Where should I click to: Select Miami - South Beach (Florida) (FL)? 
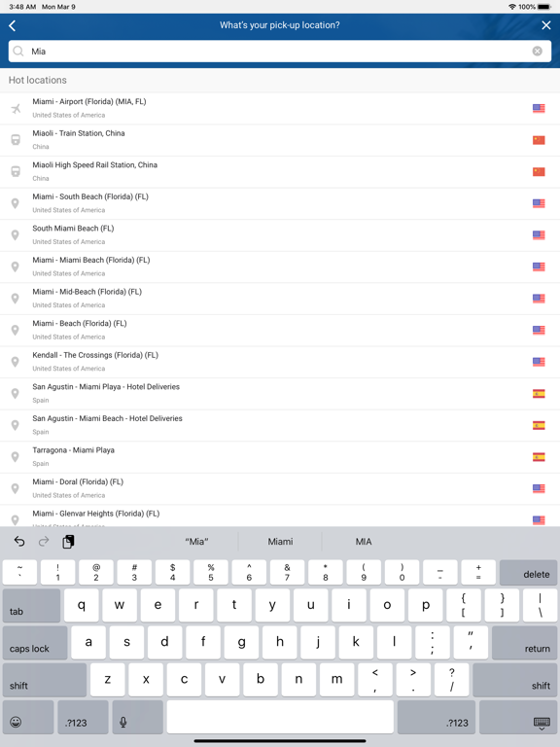[280, 203]
